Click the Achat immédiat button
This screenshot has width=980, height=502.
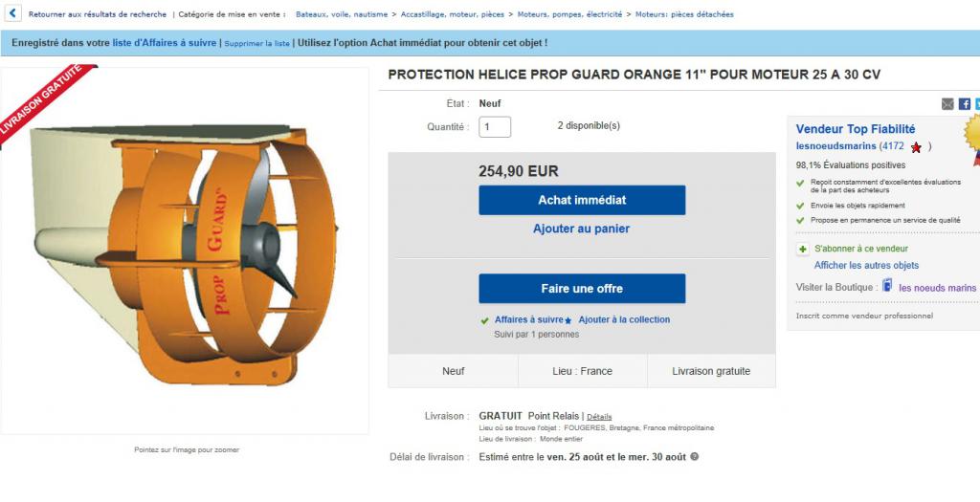(x=582, y=200)
